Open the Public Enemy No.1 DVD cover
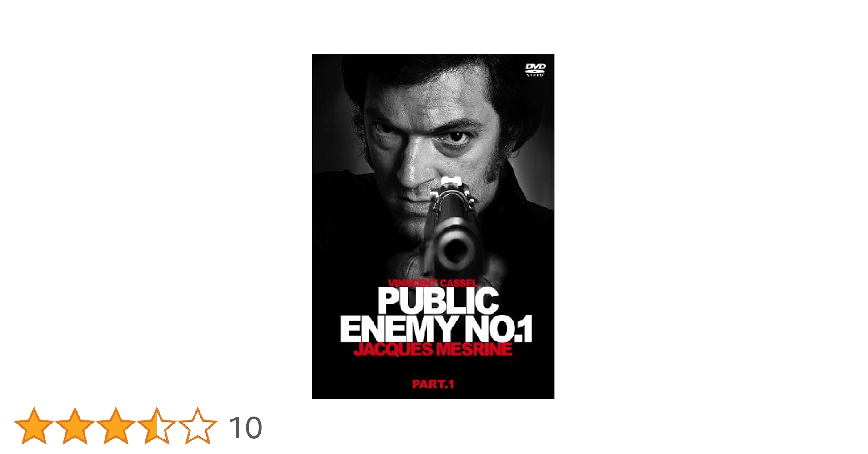This screenshot has height=454, width=868. (433, 227)
